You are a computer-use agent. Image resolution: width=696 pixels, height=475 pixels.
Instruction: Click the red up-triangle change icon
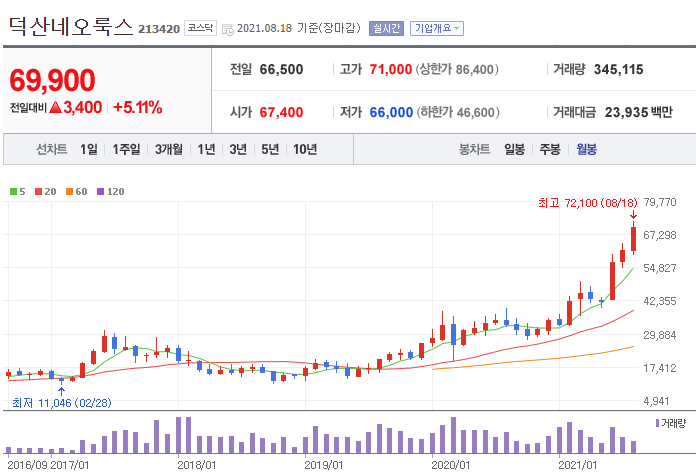[x=55, y=107]
